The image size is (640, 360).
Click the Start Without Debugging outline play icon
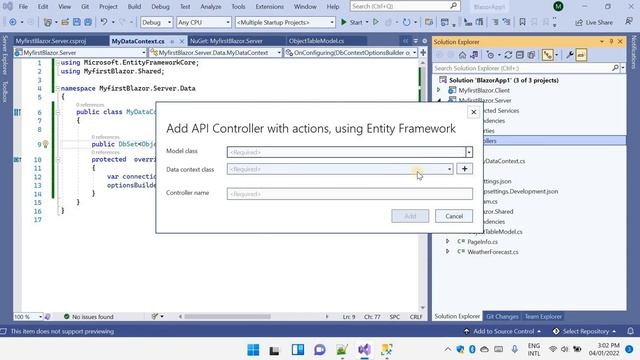click(376, 22)
